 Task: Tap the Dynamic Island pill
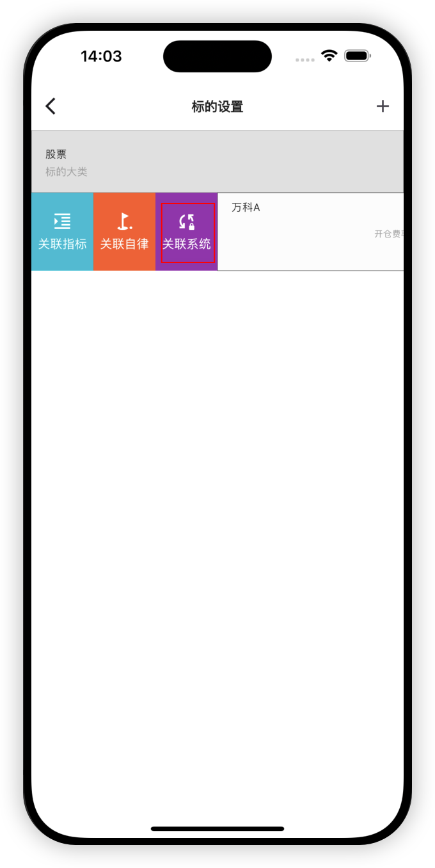[217, 56]
